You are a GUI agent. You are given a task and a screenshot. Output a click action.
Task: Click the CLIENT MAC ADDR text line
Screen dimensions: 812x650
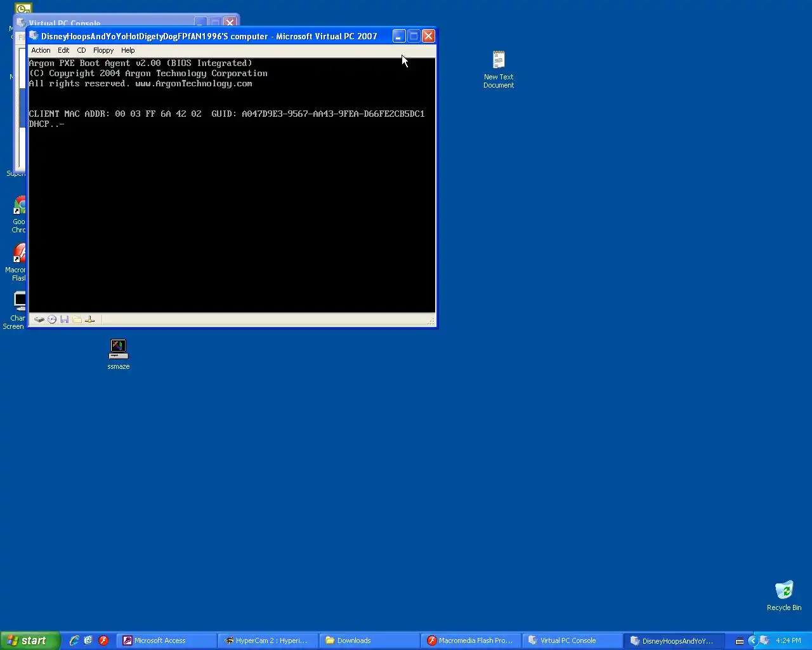[226, 114]
